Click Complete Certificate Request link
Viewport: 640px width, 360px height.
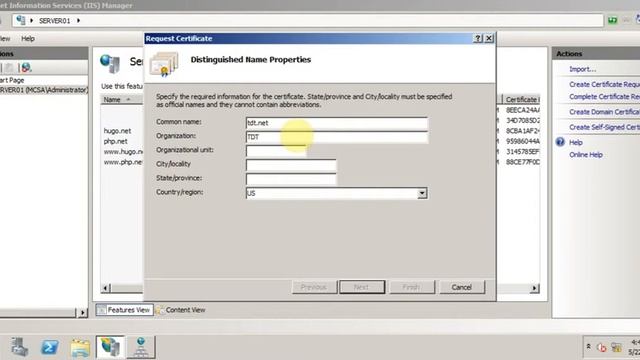point(604,97)
